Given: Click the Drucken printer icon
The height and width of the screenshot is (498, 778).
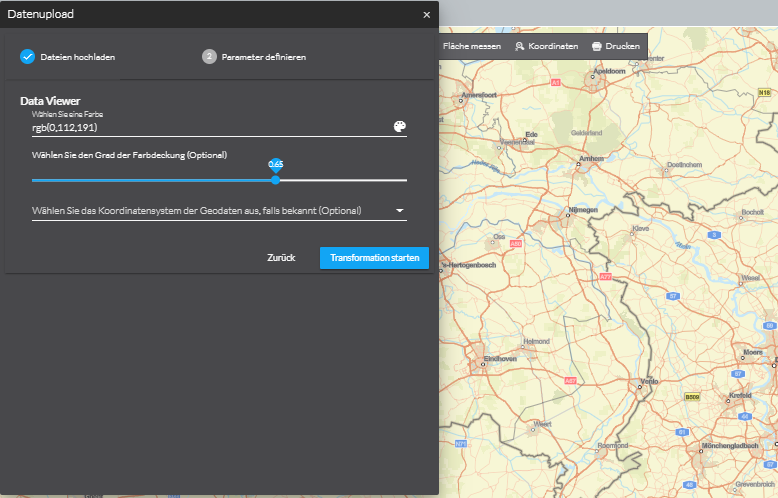Looking at the screenshot, I should tap(596, 46).
